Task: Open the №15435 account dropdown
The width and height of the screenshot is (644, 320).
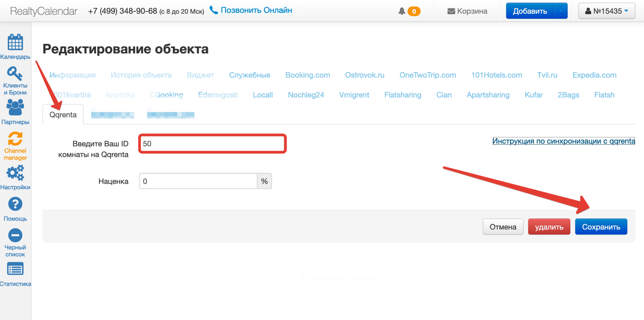Action: tap(607, 11)
